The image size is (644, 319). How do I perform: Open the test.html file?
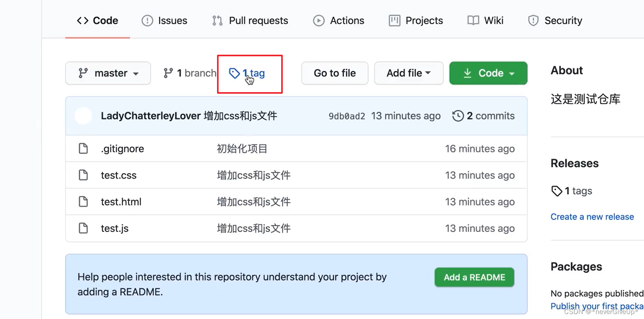pos(121,202)
